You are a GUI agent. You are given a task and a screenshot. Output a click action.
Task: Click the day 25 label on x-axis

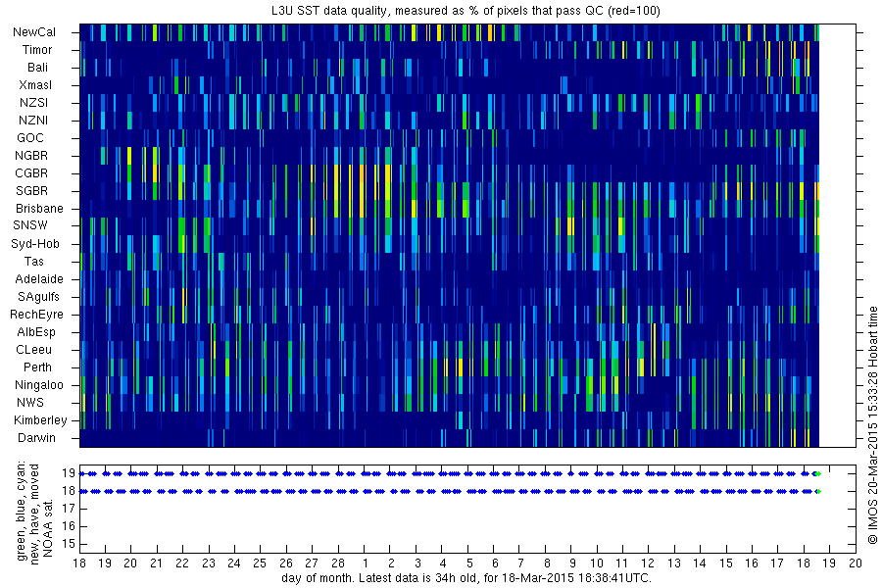pos(260,563)
